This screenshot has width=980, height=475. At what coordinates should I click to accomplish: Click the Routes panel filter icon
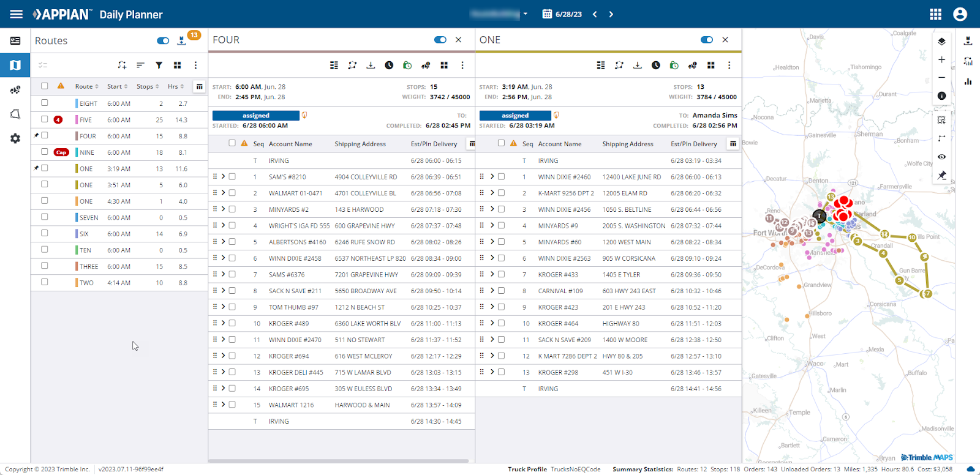(x=159, y=65)
